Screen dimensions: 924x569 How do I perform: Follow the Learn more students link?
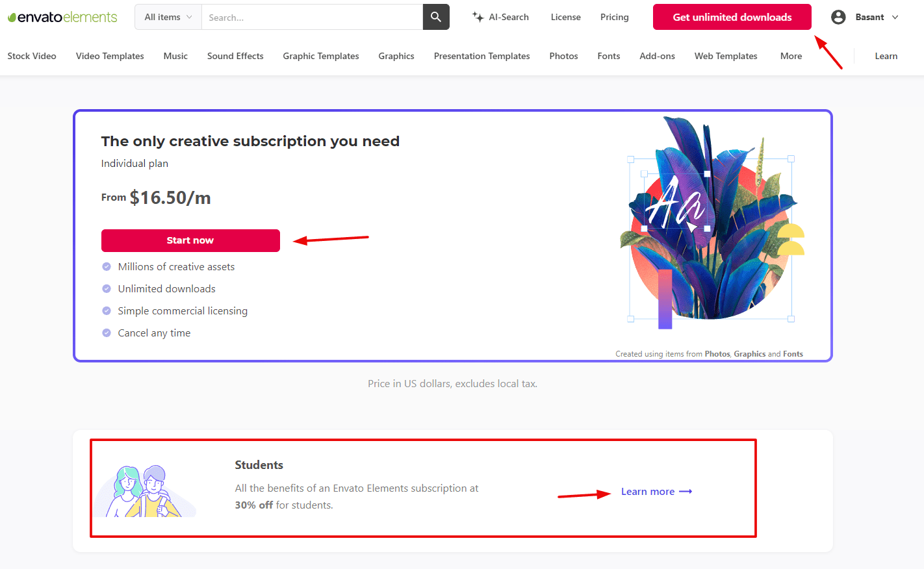[648, 492]
